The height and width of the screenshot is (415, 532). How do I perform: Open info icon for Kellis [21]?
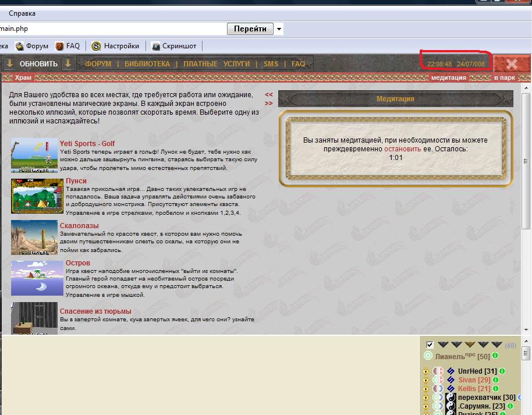496,389
